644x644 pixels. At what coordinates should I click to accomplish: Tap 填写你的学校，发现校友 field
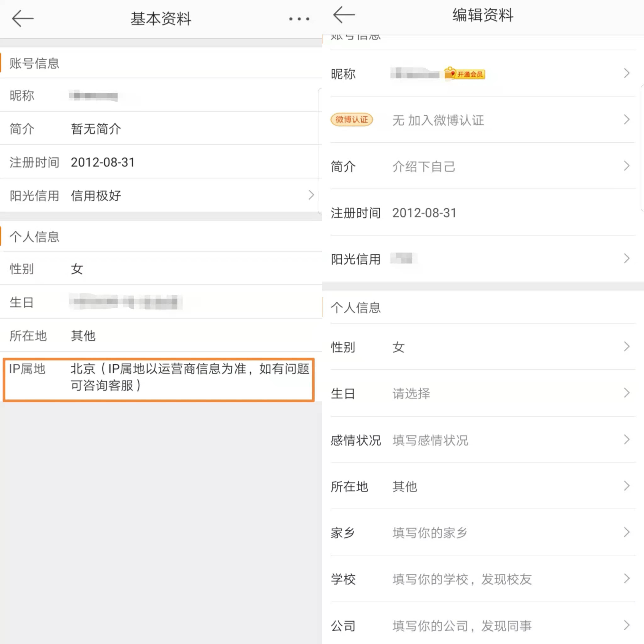point(462,579)
